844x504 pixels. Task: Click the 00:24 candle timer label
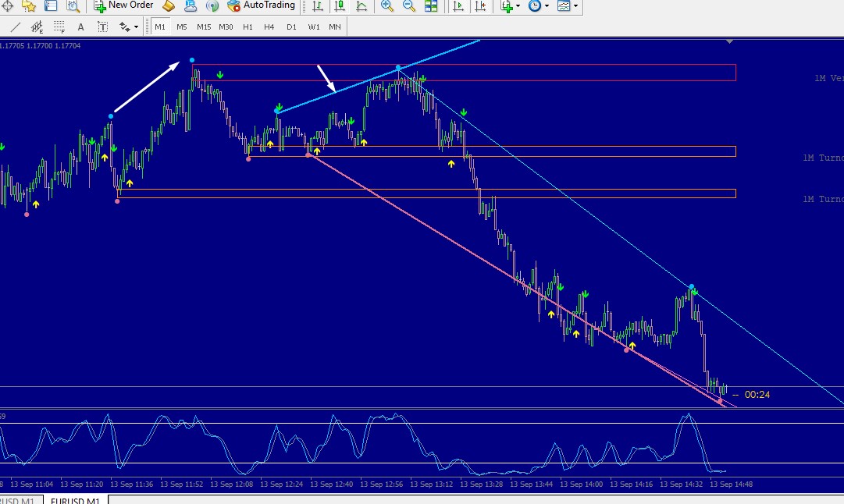(x=757, y=395)
